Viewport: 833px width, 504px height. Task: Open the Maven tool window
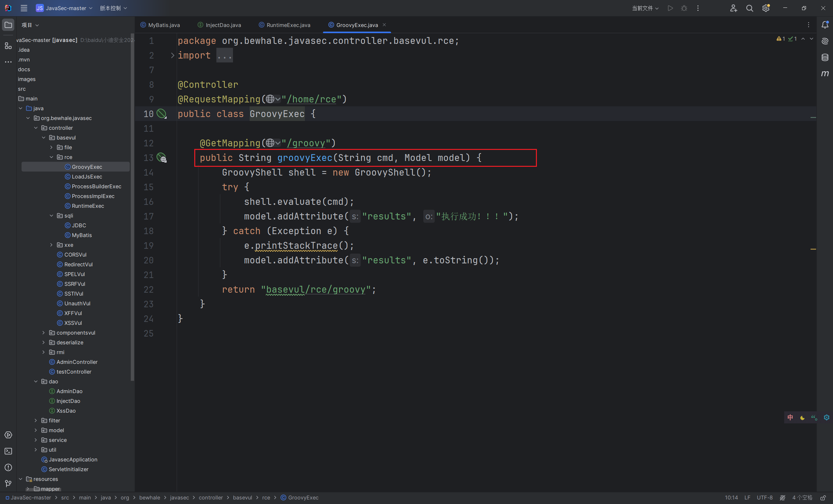click(x=825, y=73)
